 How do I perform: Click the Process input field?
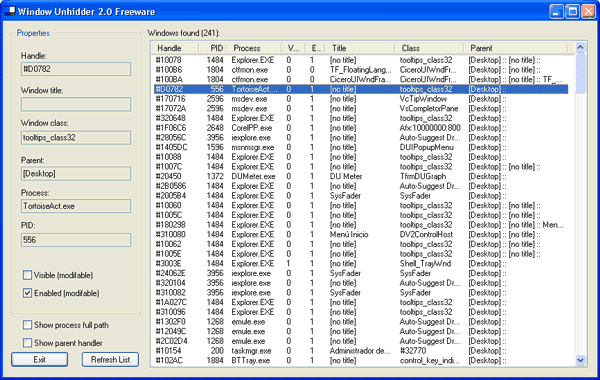coord(76,206)
